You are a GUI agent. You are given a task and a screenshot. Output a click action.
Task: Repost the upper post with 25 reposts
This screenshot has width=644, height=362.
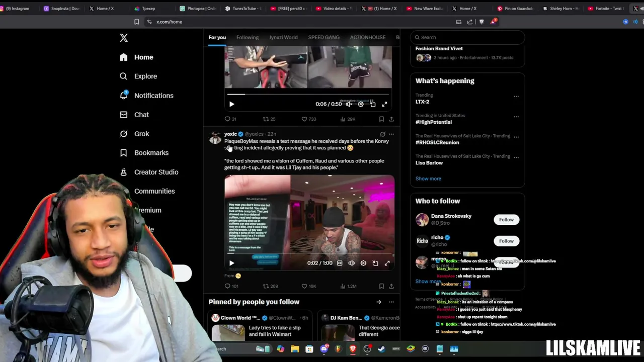[x=269, y=119]
